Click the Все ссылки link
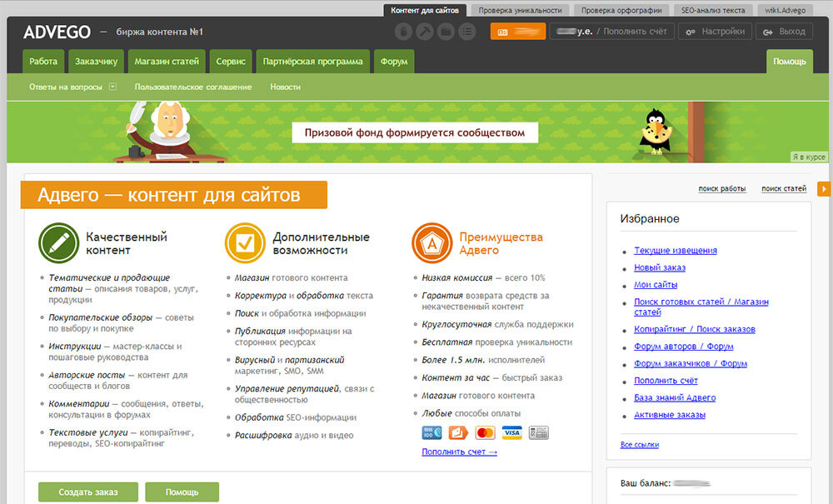833x504 pixels. point(640,445)
